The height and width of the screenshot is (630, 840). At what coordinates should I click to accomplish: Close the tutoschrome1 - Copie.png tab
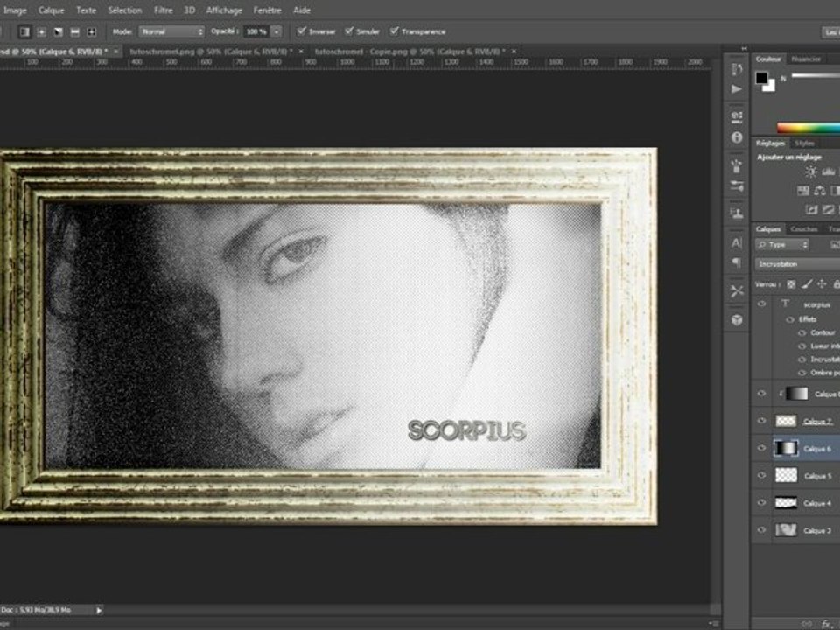tap(514, 52)
